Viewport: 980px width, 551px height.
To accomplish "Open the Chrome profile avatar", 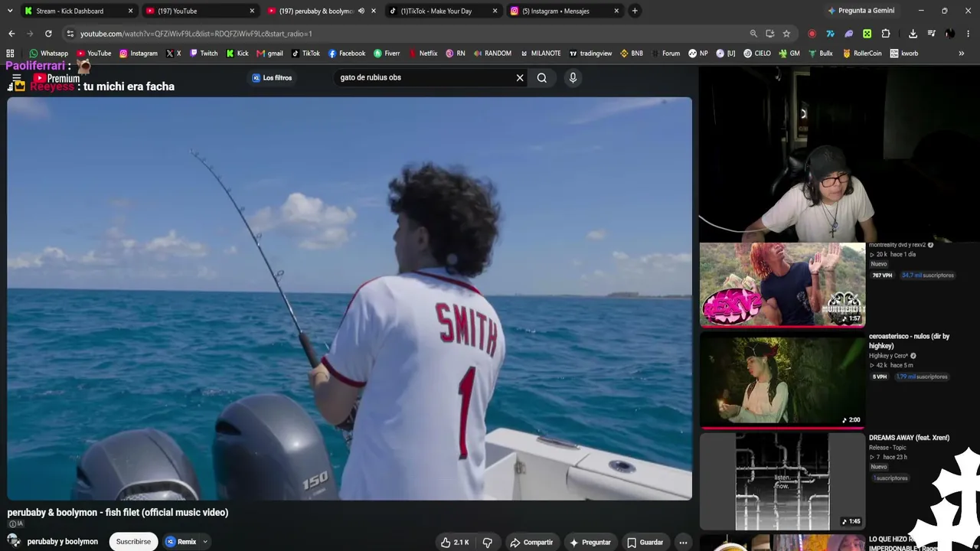I will (949, 34).
